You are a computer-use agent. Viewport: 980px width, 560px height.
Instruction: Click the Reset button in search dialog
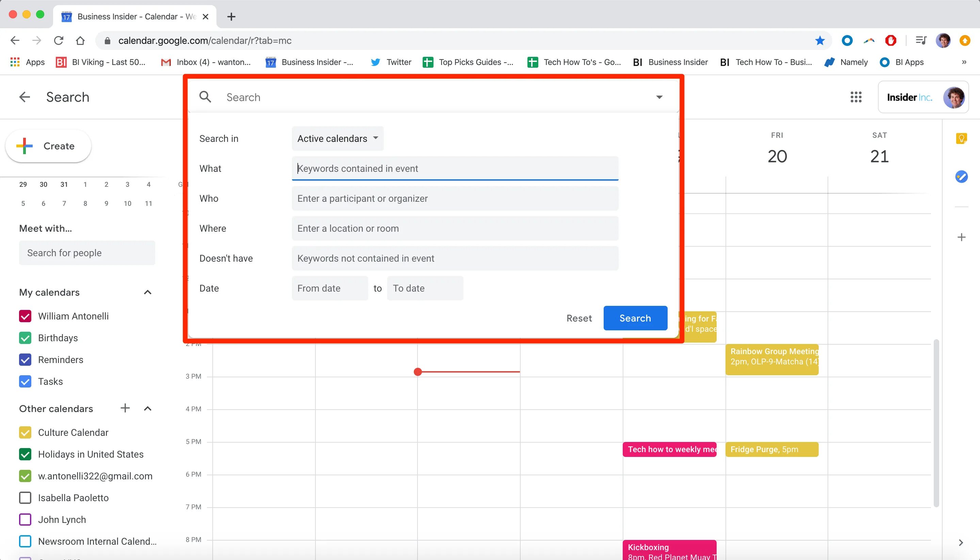(579, 318)
